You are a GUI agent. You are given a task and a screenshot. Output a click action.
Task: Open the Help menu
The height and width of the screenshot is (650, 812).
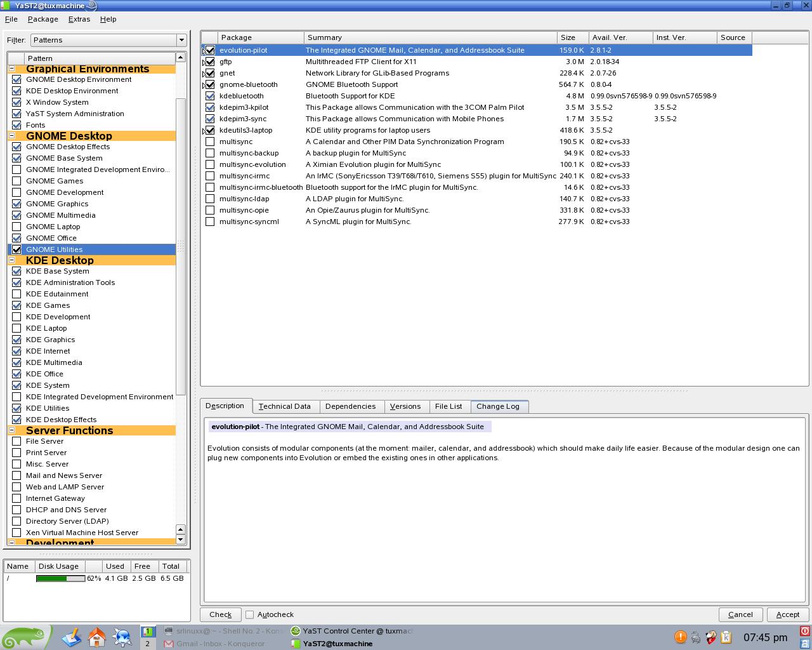pyautogui.click(x=108, y=19)
